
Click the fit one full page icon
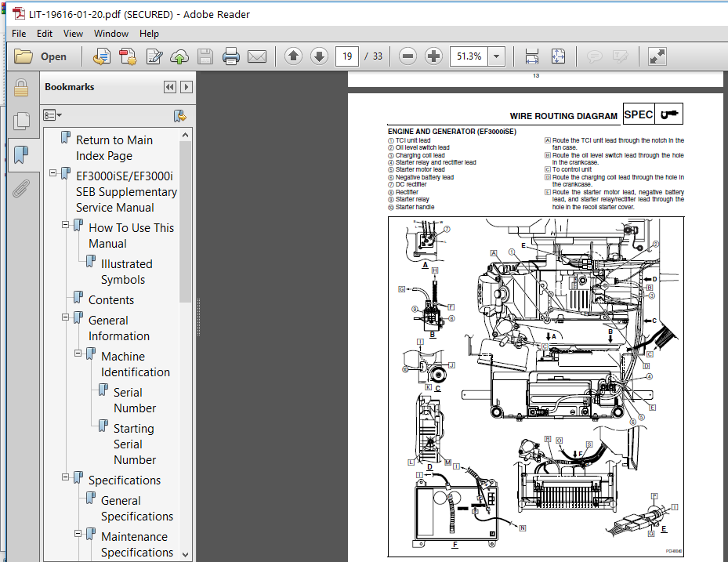pyautogui.click(x=558, y=56)
